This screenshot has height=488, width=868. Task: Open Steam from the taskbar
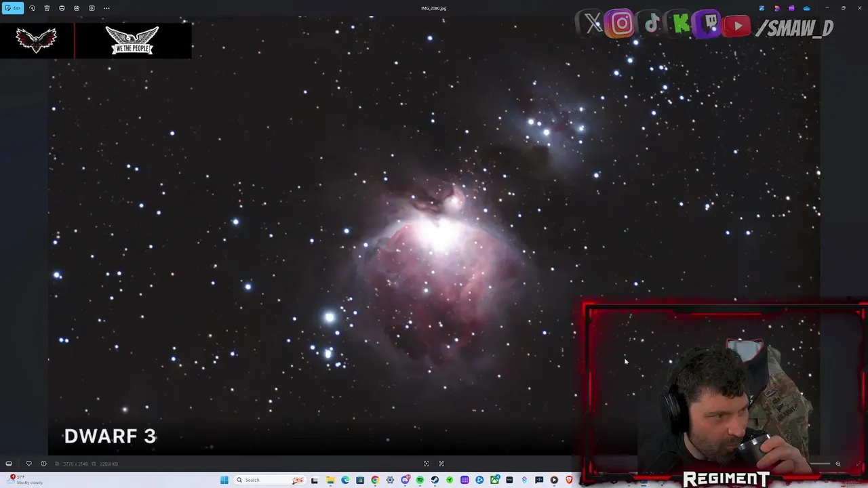pyautogui.click(x=435, y=480)
